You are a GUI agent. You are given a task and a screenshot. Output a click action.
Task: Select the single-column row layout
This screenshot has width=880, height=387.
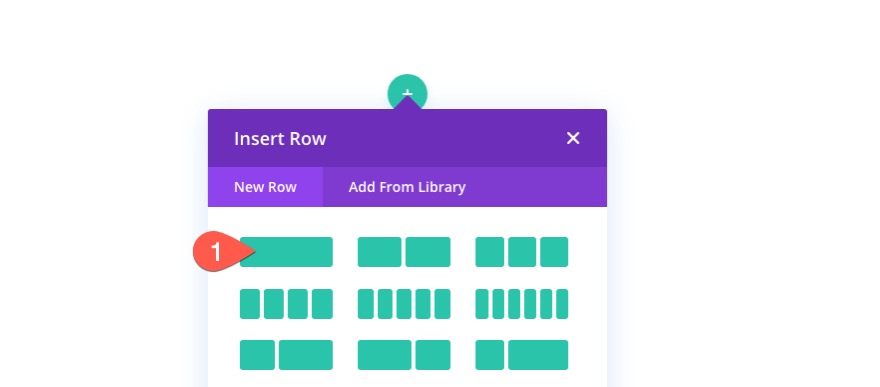tap(286, 252)
